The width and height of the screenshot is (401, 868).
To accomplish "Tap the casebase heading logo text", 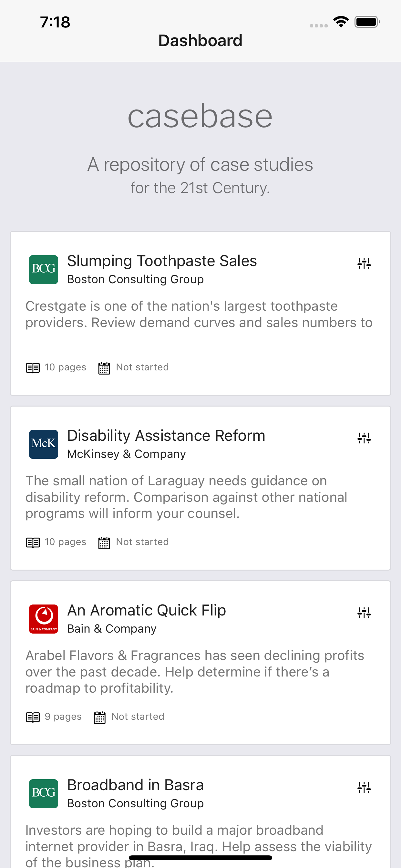I will click(x=200, y=116).
